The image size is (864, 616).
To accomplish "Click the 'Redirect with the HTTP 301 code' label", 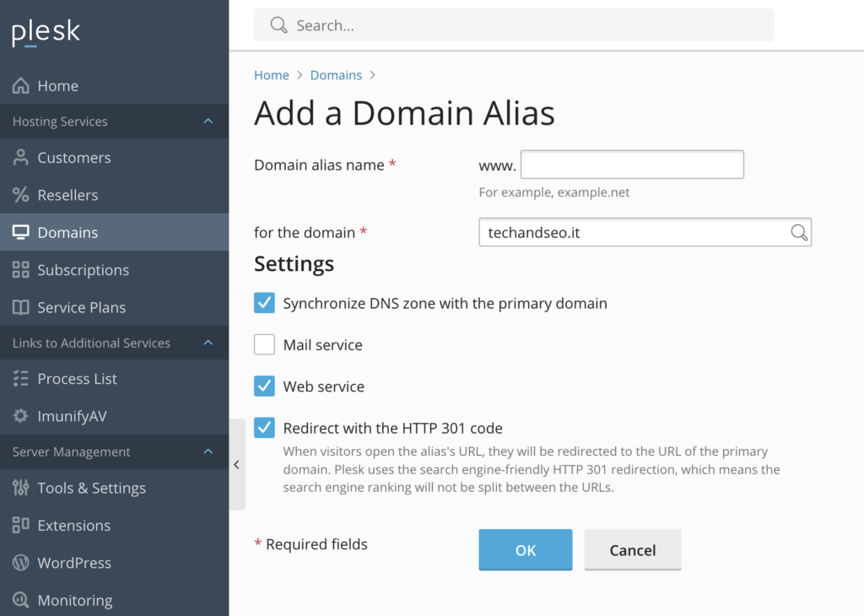I will 393,428.
